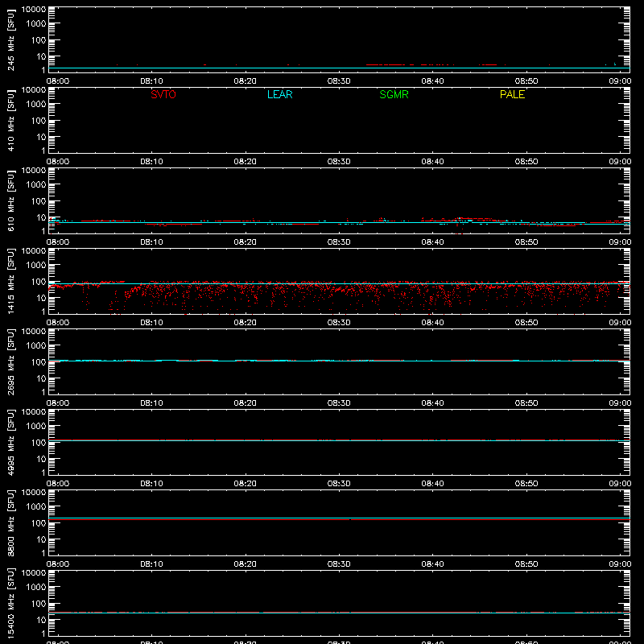
Task: Click the green SGMR station label
Action: 394,94
